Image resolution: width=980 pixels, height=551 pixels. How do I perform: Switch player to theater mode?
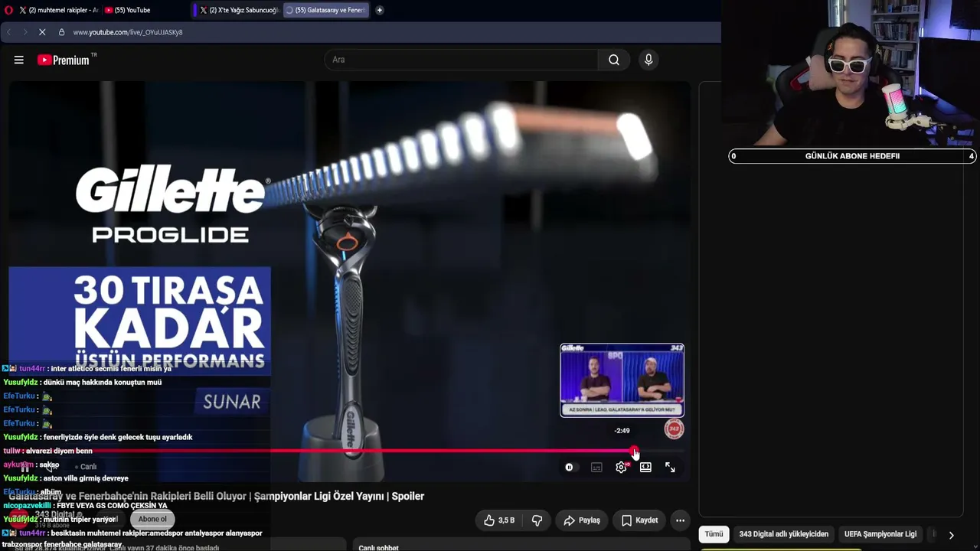point(645,467)
